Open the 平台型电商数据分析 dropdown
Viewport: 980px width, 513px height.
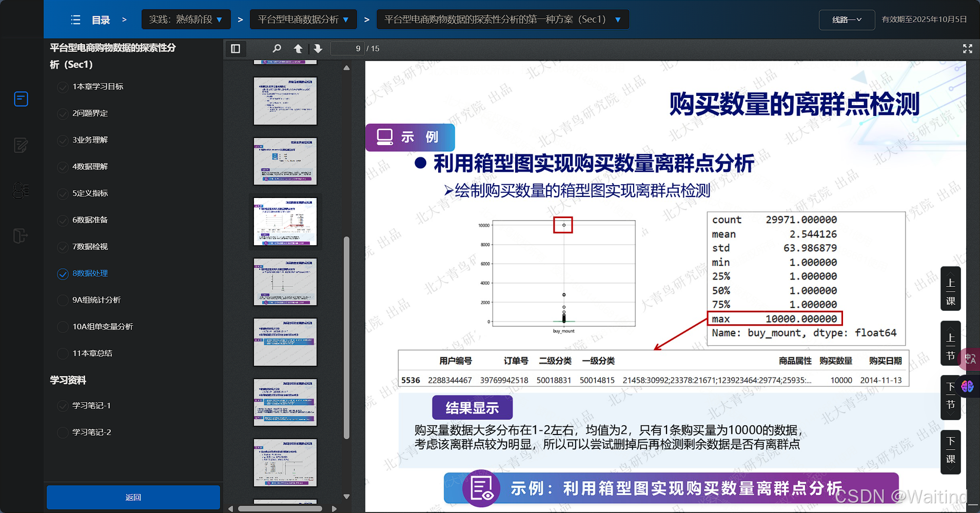[303, 19]
